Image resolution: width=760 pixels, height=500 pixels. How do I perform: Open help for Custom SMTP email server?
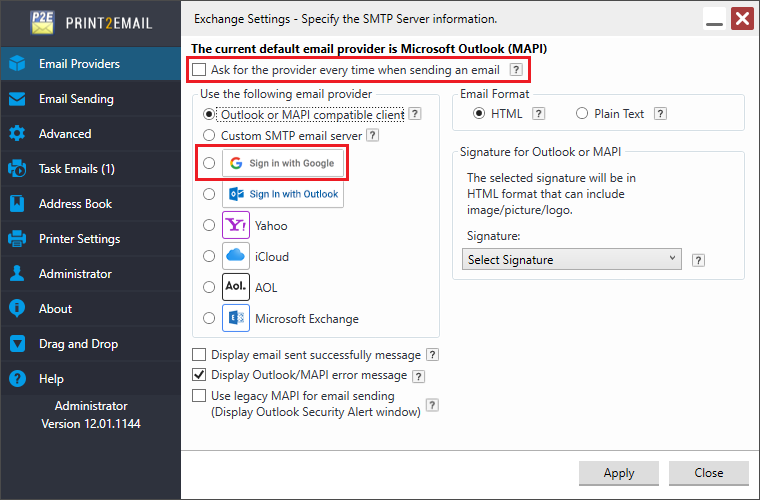tap(372, 135)
